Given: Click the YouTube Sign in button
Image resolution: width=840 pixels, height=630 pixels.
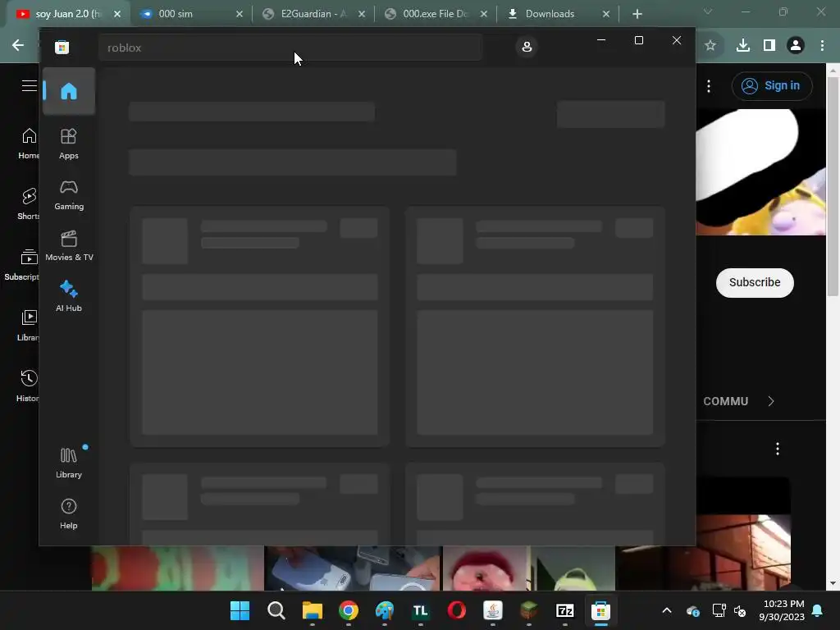Looking at the screenshot, I should 772,85.
